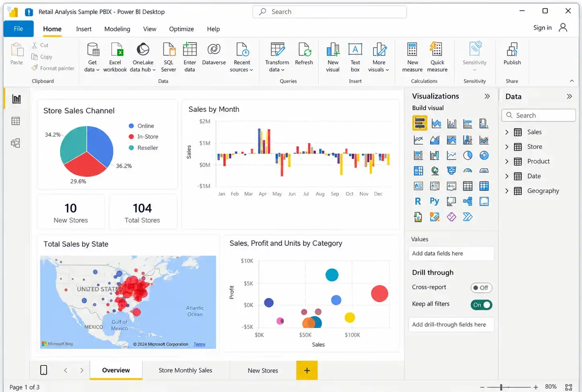Click the title bar Search box
The image size is (582, 392).
tap(330, 12)
